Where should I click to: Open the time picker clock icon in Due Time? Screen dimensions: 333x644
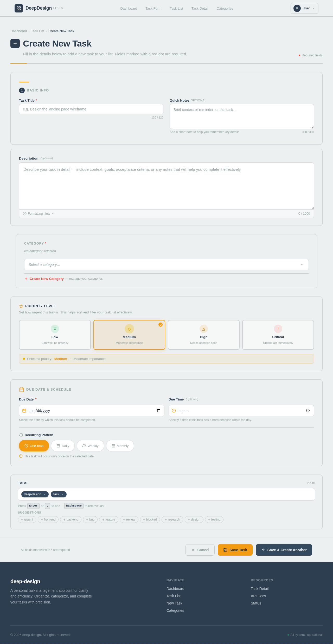click(x=308, y=411)
